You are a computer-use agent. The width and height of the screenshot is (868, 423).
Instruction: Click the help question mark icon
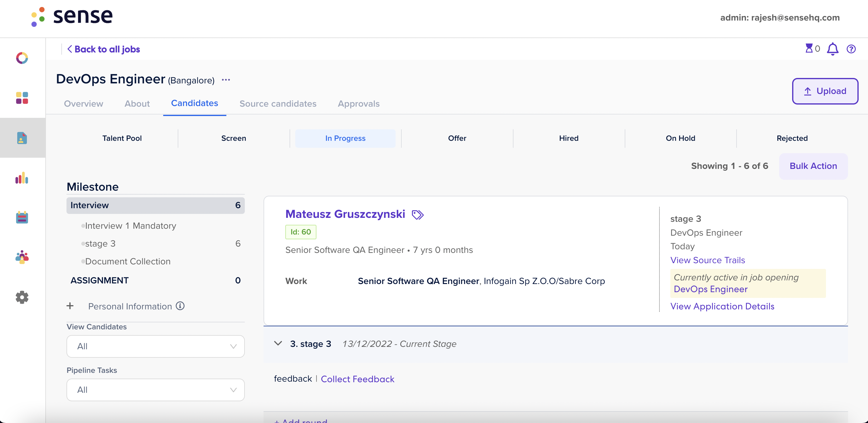tap(851, 49)
